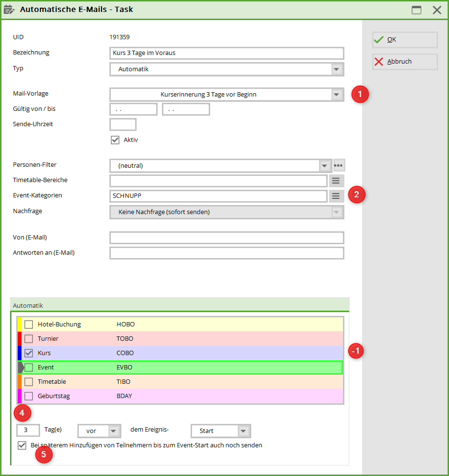The width and height of the screenshot is (449, 476).
Task: Maximize the Automatische E-Mails window
Action: pyautogui.click(x=417, y=10)
